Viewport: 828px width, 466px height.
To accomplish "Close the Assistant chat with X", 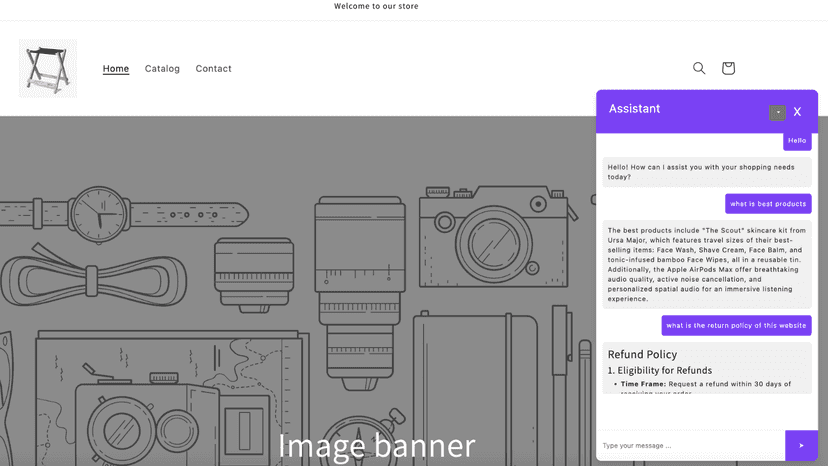I will (797, 112).
